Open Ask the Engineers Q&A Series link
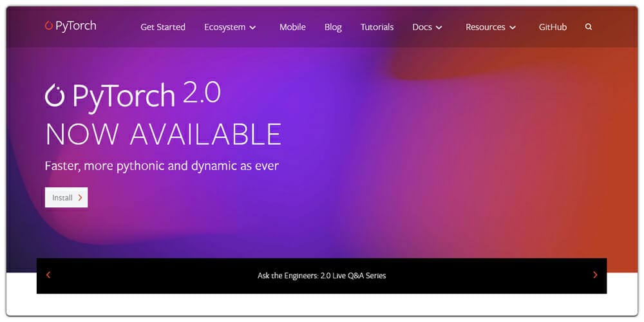The height and width of the screenshot is (322, 644). (x=321, y=276)
